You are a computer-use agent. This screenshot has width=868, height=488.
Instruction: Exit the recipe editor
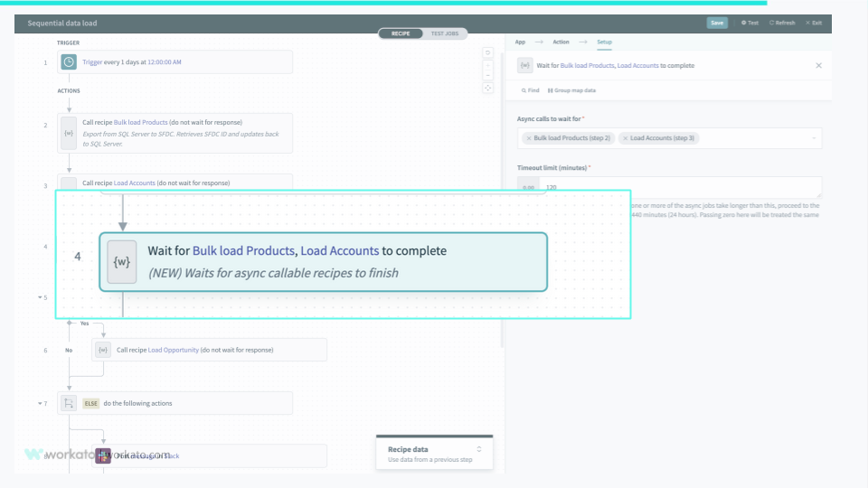point(814,23)
